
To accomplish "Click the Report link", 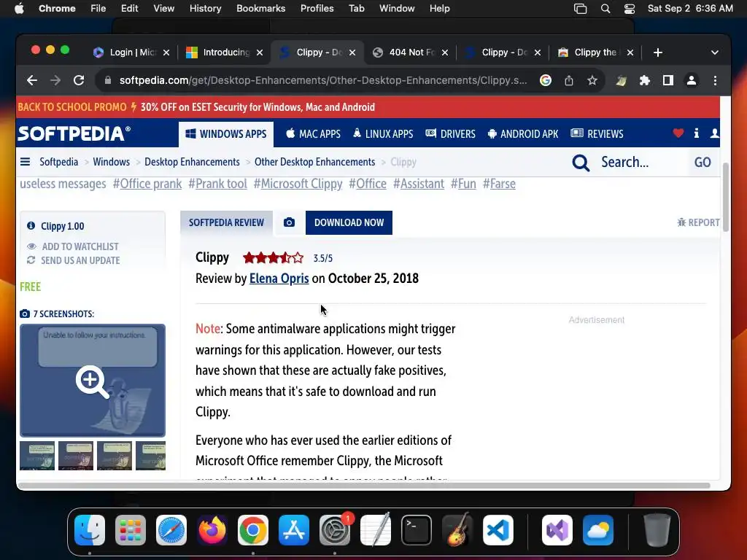I will [698, 222].
